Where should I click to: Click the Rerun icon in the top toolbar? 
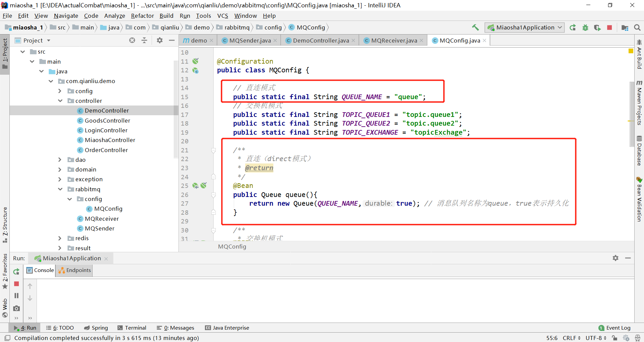[x=573, y=27]
